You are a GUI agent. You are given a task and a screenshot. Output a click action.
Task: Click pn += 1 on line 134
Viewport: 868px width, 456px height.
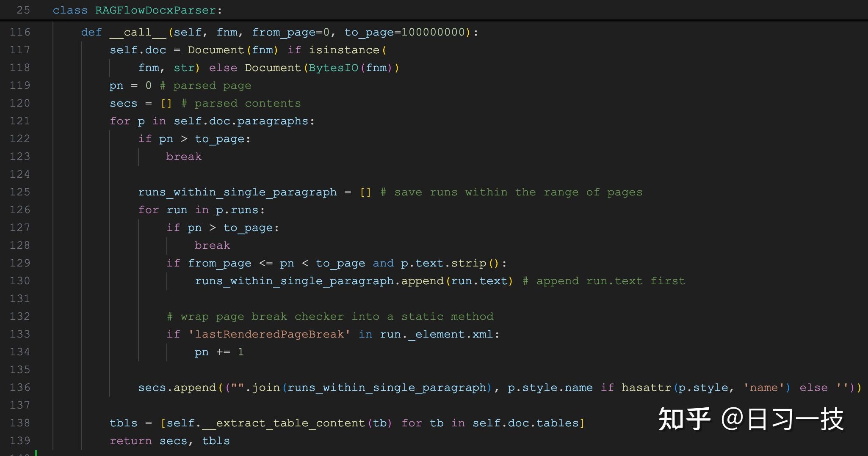[x=218, y=352]
